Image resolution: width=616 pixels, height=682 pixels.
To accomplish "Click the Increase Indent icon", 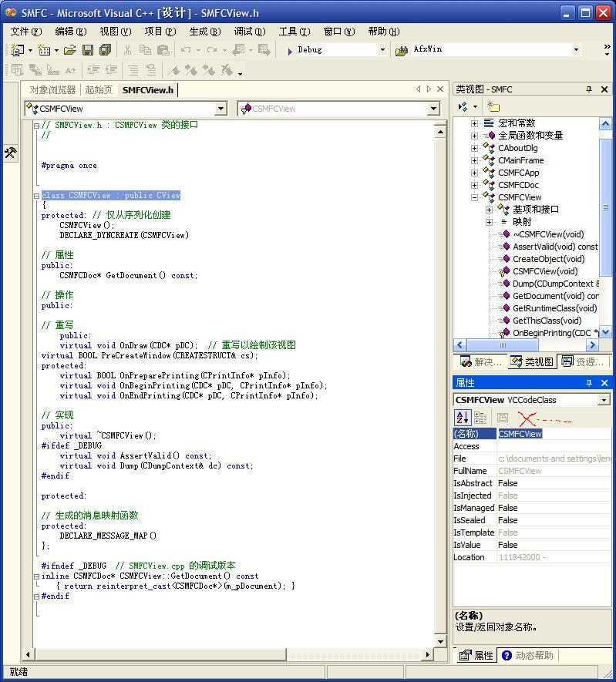I will point(111,70).
